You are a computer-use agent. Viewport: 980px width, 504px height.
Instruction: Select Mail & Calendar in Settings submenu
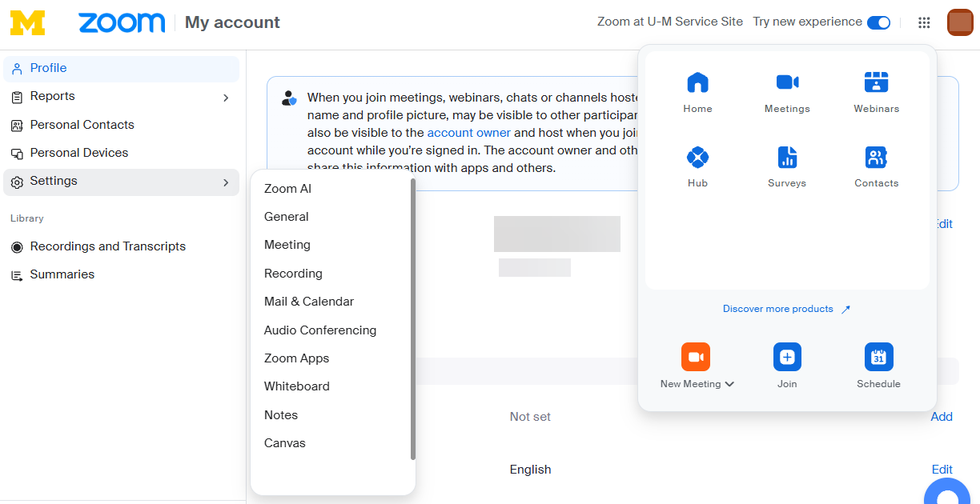[309, 302]
